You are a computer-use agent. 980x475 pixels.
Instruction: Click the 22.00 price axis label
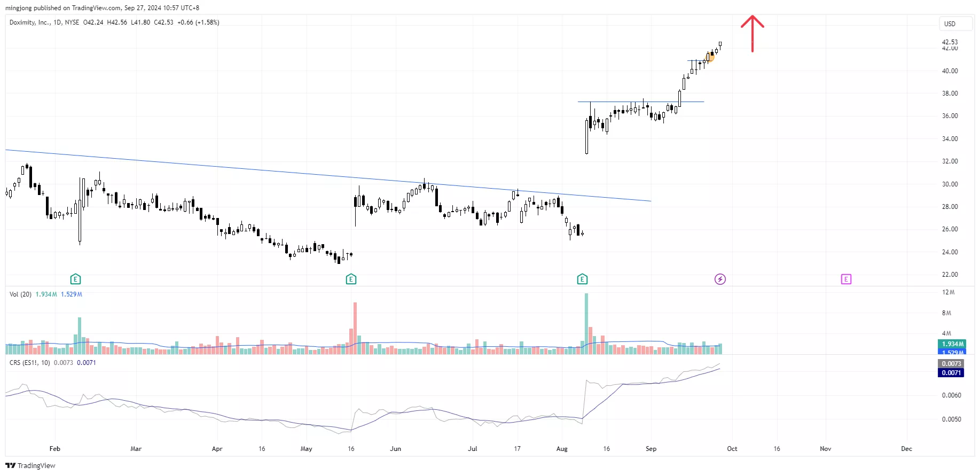click(950, 275)
